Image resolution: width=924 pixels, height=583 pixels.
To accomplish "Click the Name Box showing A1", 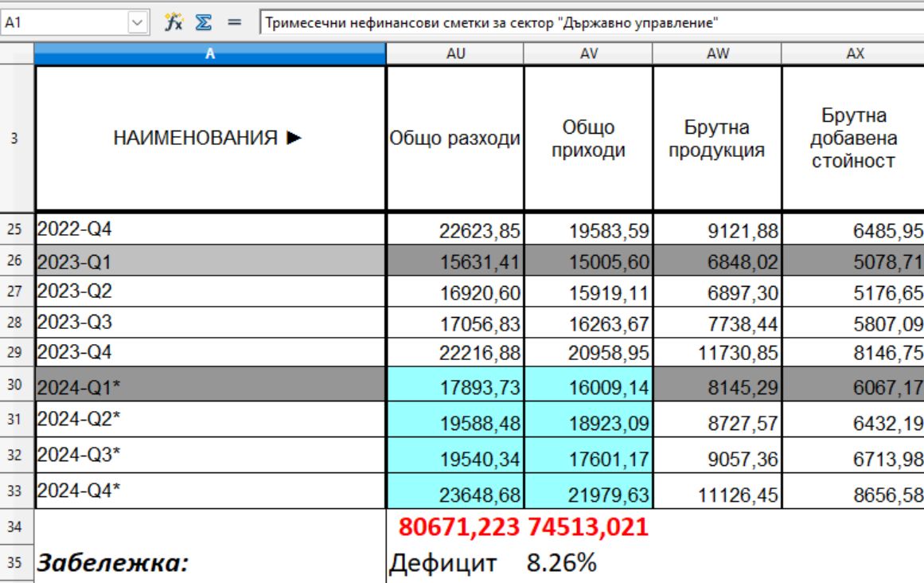I will pyautogui.click(x=64, y=23).
